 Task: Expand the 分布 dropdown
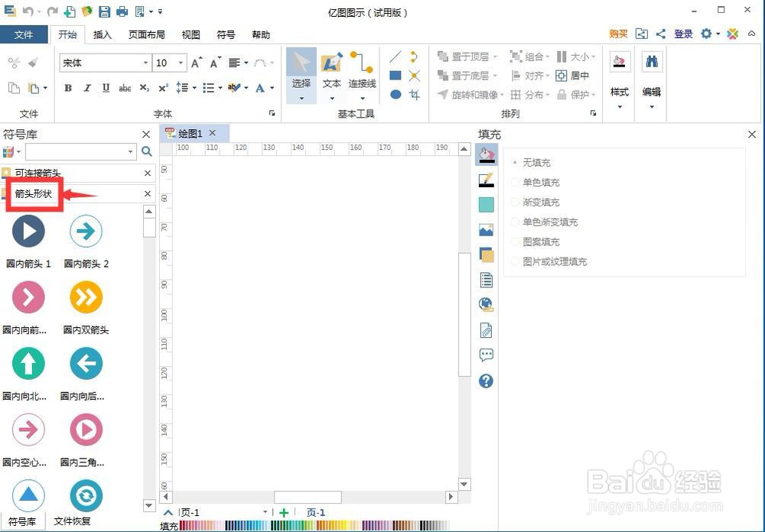point(548,95)
